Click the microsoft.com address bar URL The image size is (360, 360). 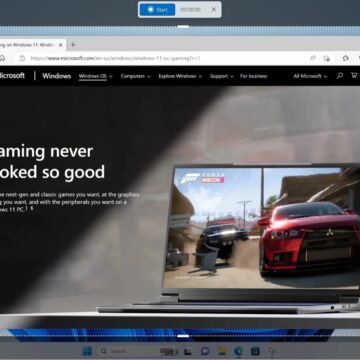pos(115,58)
